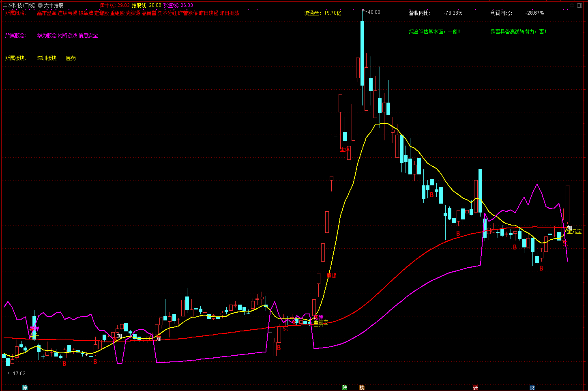Click the 壳资源 style tag
The image size is (588, 391).
(x=133, y=13)
